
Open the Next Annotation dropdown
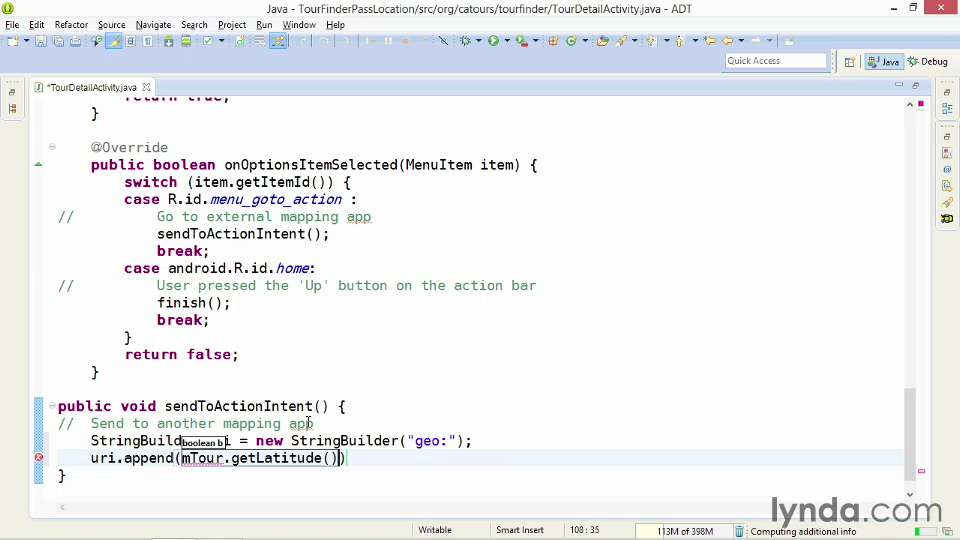[666, 41]
